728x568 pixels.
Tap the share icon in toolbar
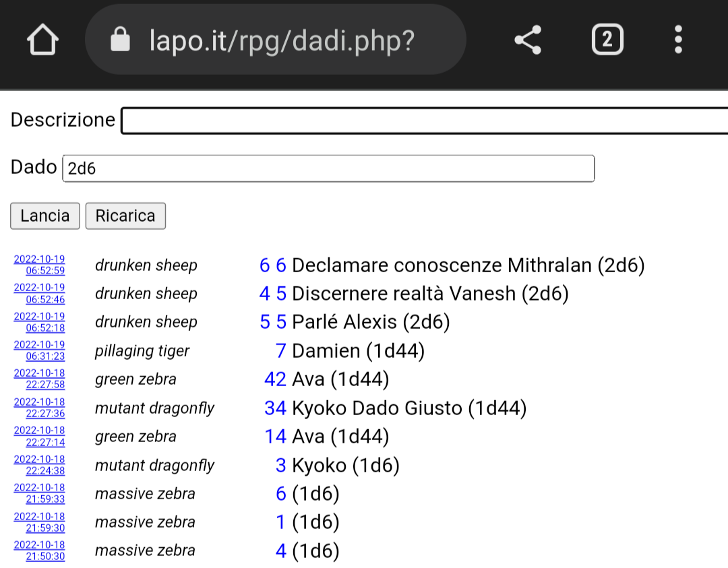[527, 40]
